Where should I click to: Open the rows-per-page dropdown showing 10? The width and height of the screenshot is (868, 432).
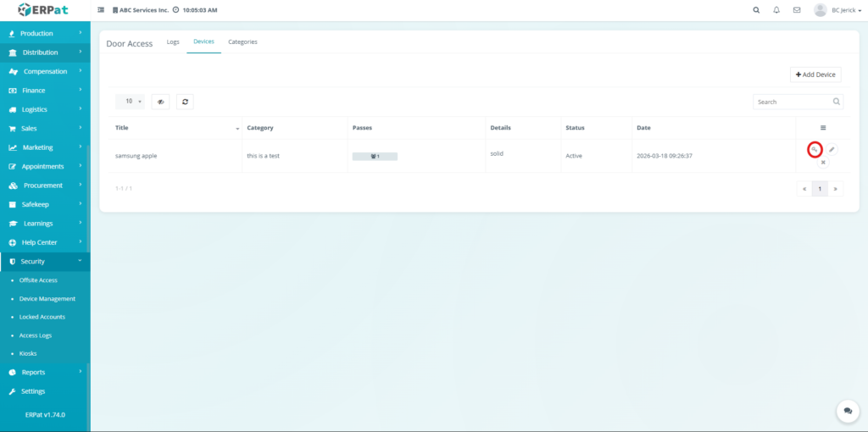130,102
